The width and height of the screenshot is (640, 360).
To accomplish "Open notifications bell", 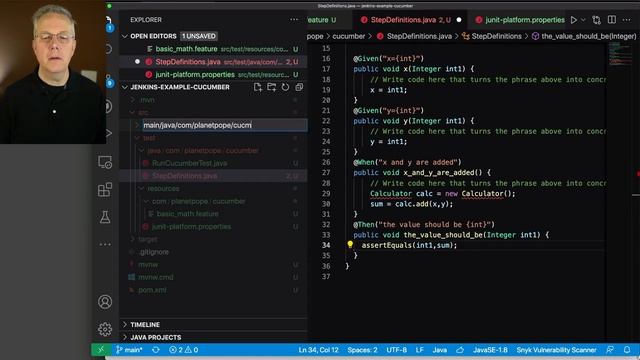I will 627,350.
